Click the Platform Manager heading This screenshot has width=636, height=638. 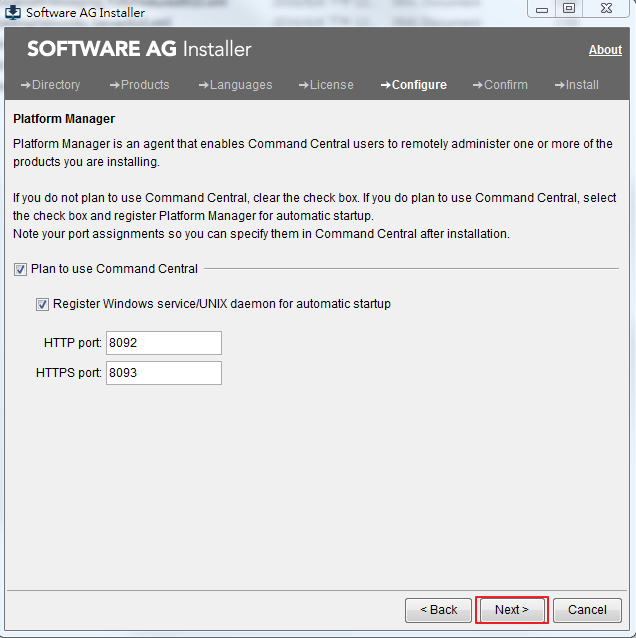[64, 119]
